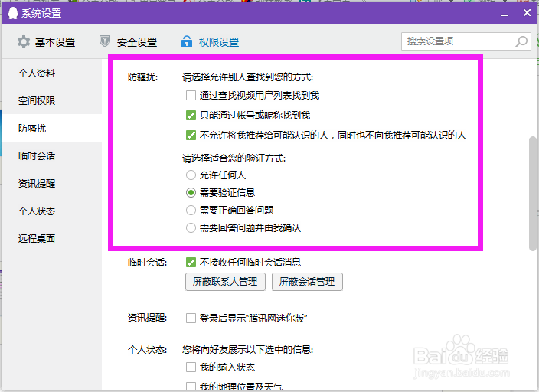Minimize the 系统设置 window

(x=505, y=14)
